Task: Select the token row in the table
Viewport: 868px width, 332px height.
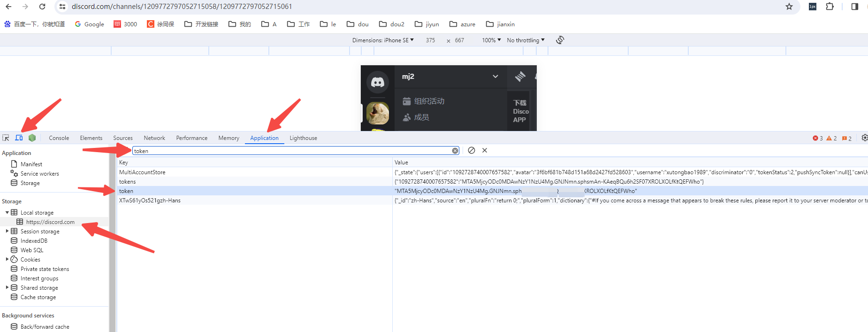Action: [126, 191]
